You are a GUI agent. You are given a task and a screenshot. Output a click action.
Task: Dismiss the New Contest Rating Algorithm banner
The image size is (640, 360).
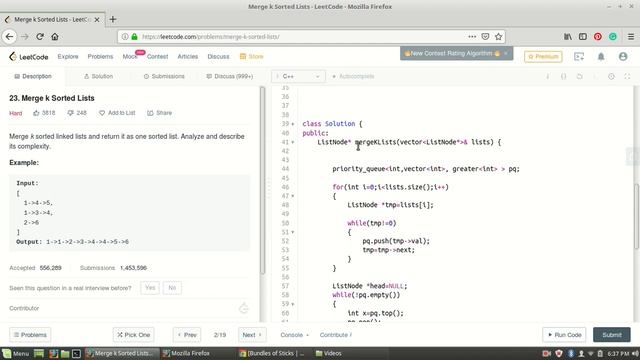tap(506, 53)
